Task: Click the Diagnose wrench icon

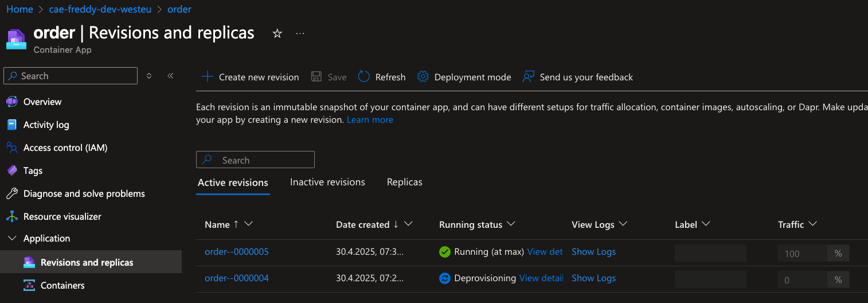Action: [x=12, y=193]
